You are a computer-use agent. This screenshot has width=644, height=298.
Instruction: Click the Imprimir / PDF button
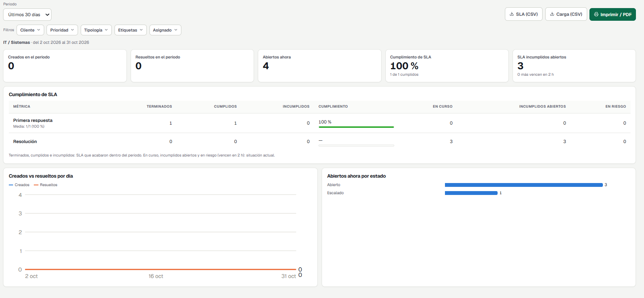click(x=612, y=14)
